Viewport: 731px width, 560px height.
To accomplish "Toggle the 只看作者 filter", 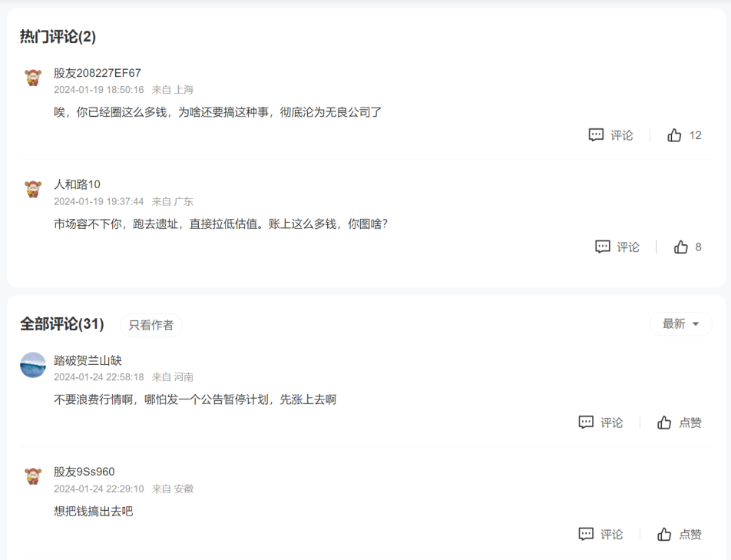I will pyautogui.click(x=151, y=325).
